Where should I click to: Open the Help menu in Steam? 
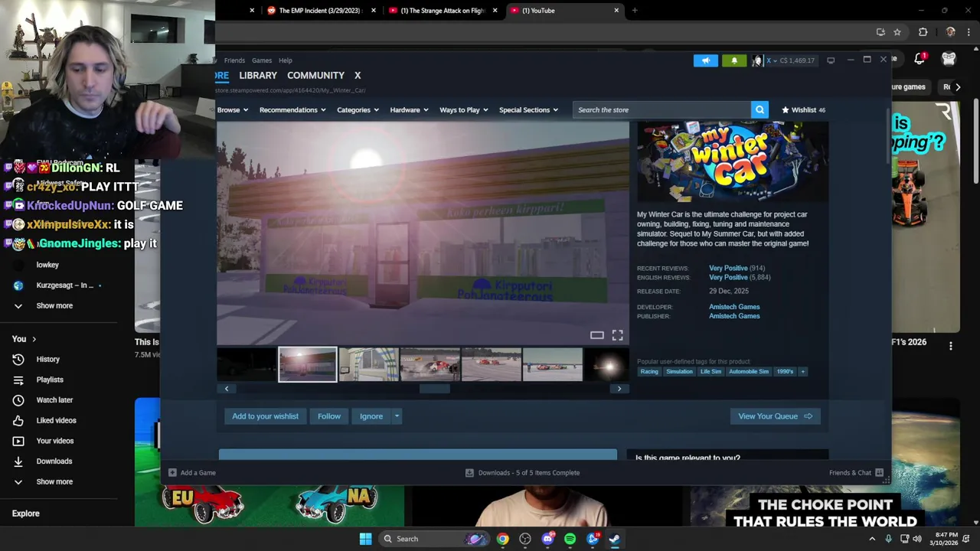[286, 60]
